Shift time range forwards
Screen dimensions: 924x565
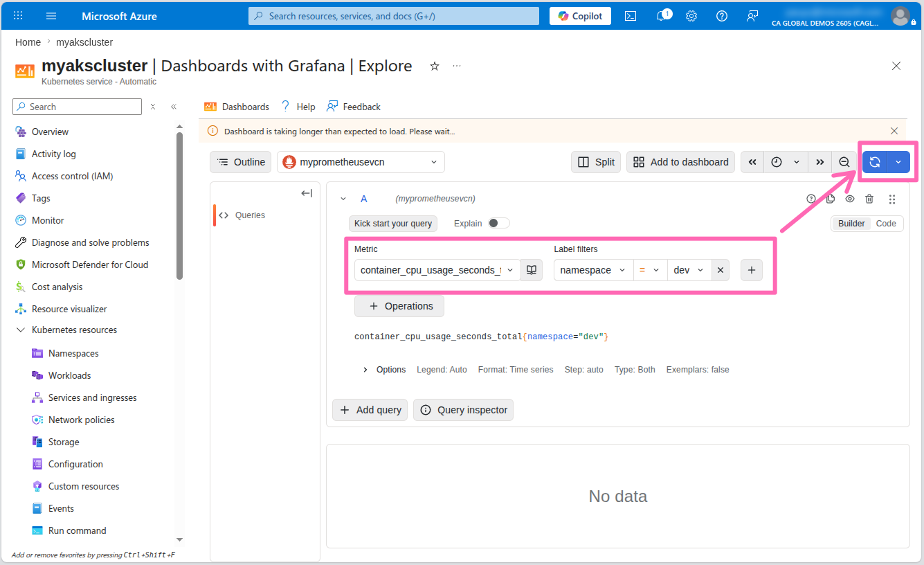(819, 162)
